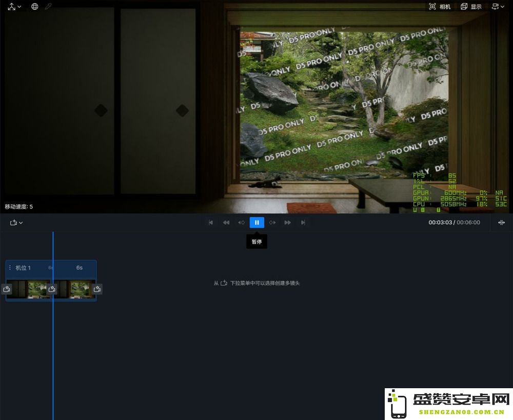513x420 pixels.
Task: Fast forward the video playback
Action: tap(288, 223)
